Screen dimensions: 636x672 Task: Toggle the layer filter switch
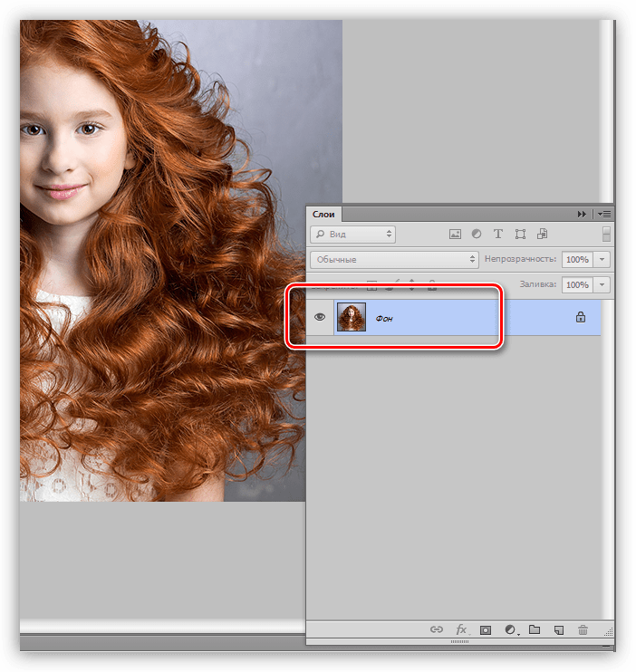605,234
